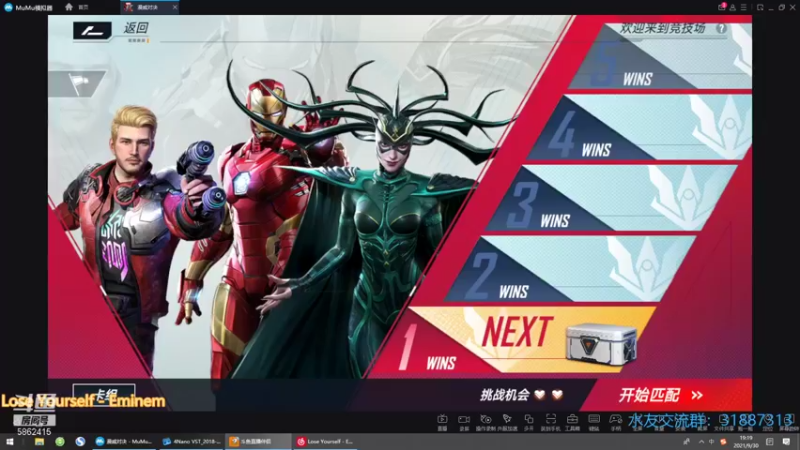The image size is (800, 450).
Task: Click the green round taskbar icon
Action: click(60, 442)
